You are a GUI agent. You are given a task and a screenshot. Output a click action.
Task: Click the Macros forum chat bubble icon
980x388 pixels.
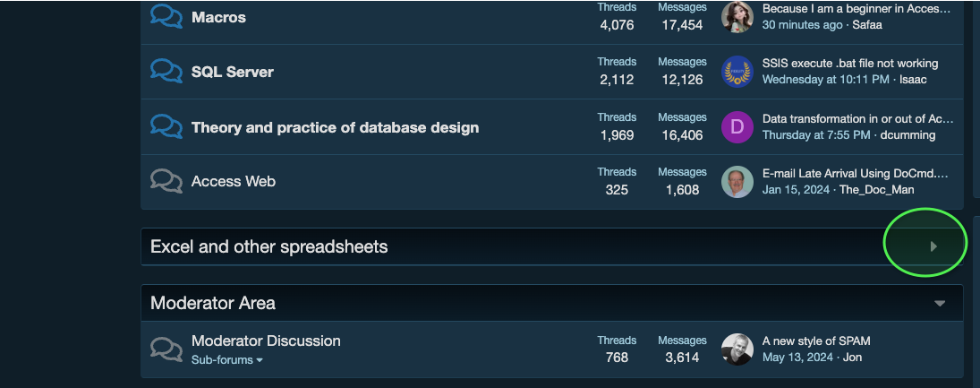166,17
